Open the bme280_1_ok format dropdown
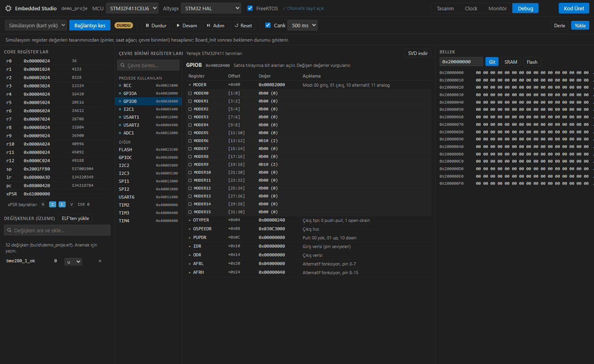 point(73,262)
